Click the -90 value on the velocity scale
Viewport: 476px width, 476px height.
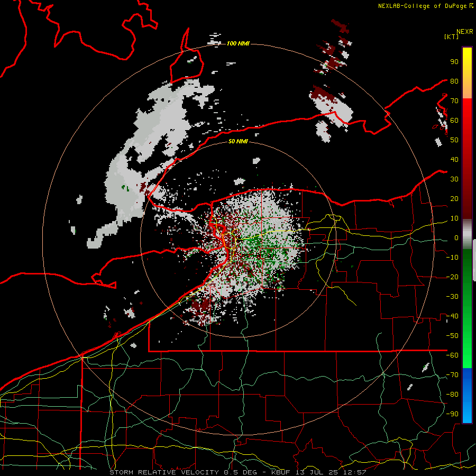(452, 414)
